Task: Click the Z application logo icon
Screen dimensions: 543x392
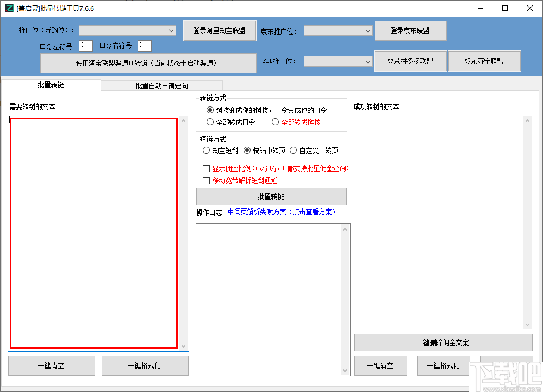Action: [x=8, y=8]
